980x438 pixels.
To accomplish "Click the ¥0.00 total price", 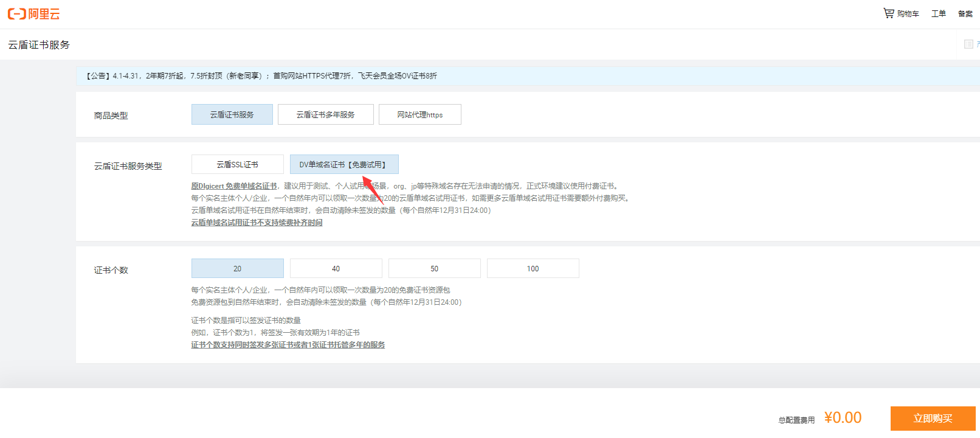I will pos(843,418).
